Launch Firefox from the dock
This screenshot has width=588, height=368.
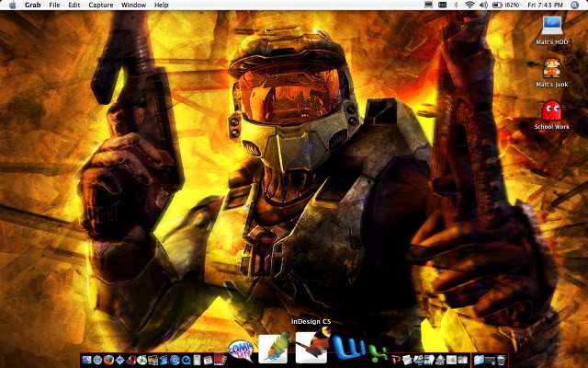pos(108,360)
